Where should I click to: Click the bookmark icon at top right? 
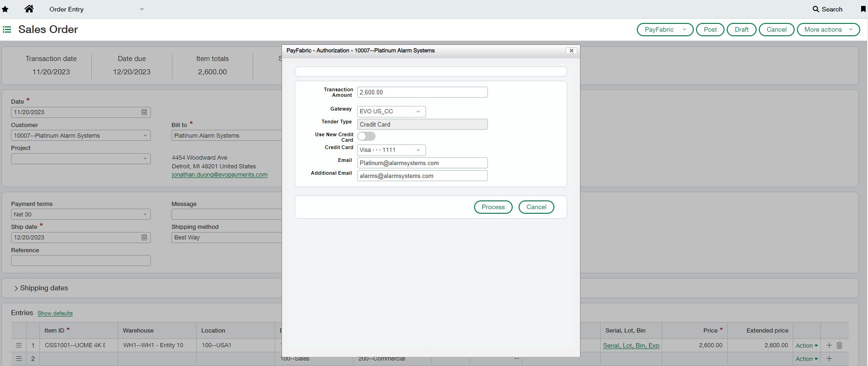click(x=862, y=9)
